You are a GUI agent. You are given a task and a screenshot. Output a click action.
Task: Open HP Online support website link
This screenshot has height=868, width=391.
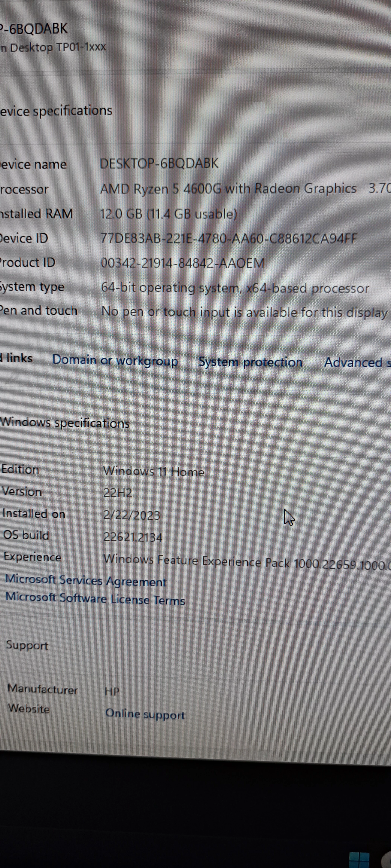point(145,714)
